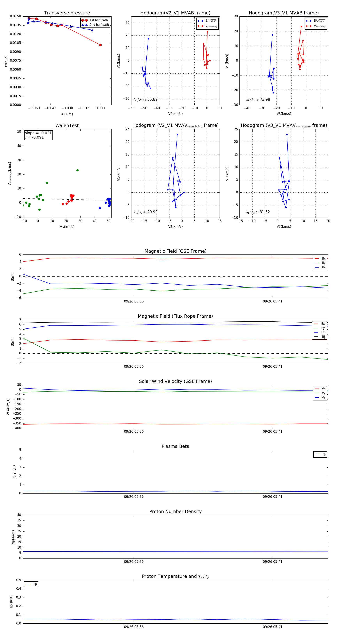Click the last red point at A=0.000 in Transverse pressure
Screen dimensions: 351x644
pos(100,45)
